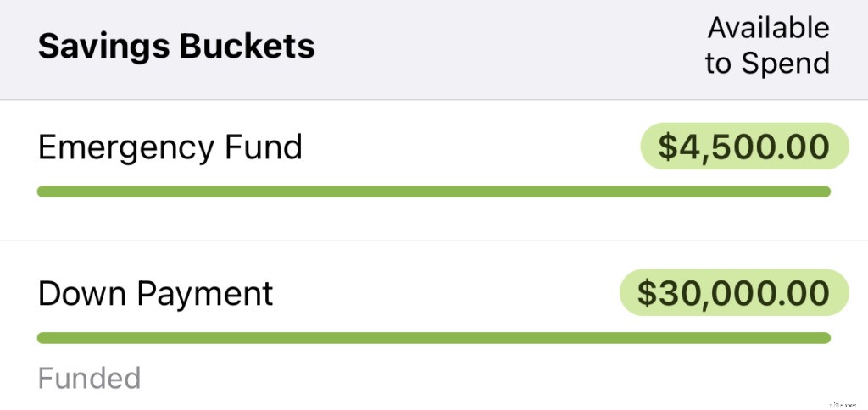Image resolution: width=868 pixels, height=410 pixels.
Task: Click the $4,500.00 available amount badge
Action: [x=743, y=147]
